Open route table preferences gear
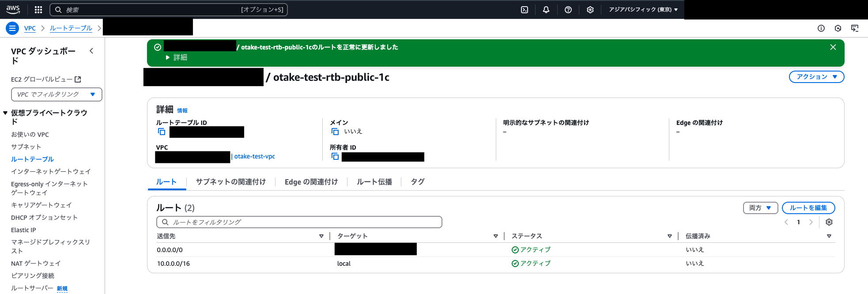Screen dimensions: 868x294 pyautogui.click(x=829, y=222)
